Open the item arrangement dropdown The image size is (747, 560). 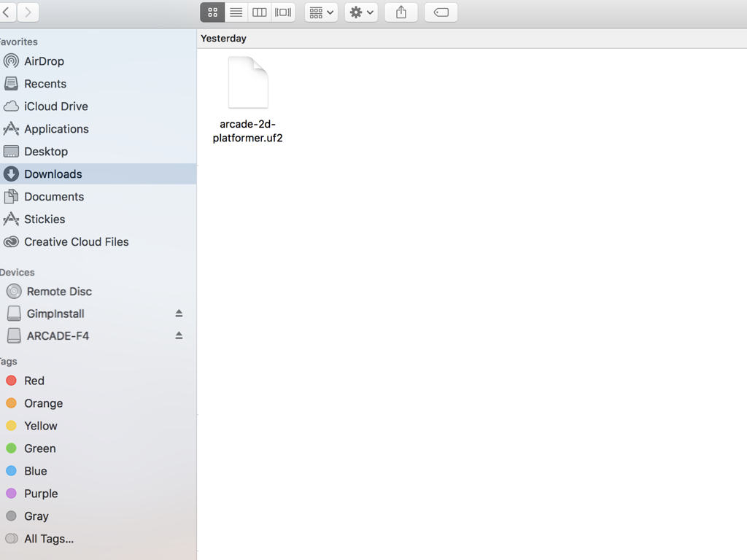coord(321,12)
